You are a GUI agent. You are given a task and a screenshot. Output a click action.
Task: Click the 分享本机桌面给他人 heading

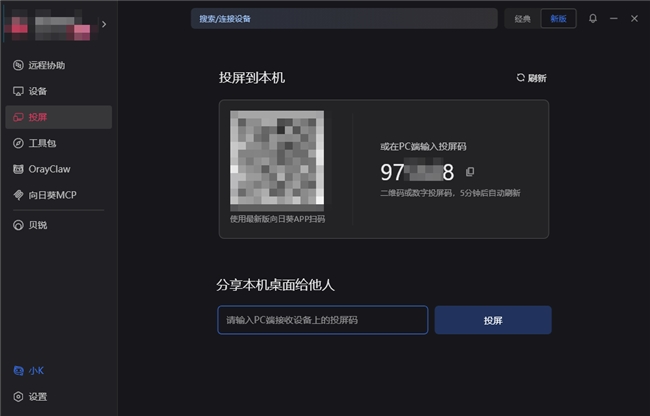(275, 285)
